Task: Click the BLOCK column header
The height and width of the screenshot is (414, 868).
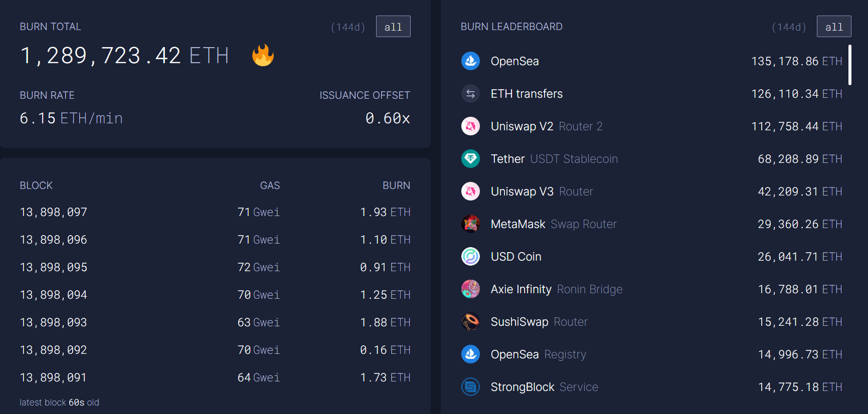Action: click(x=36, y=185)
